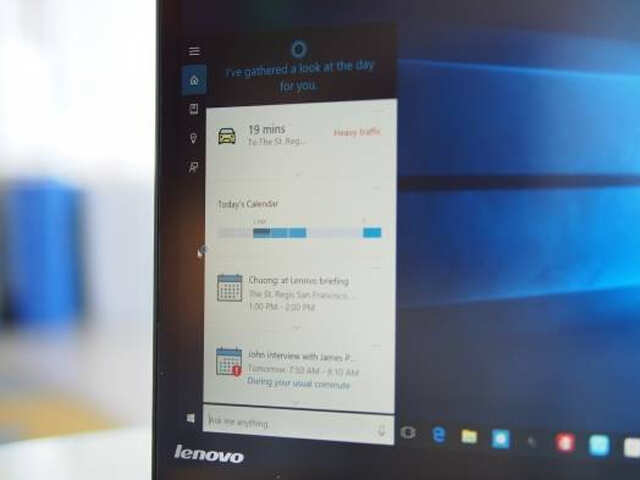Click "During your usual commute" link

pyautogui.click(x=285, y=383)
